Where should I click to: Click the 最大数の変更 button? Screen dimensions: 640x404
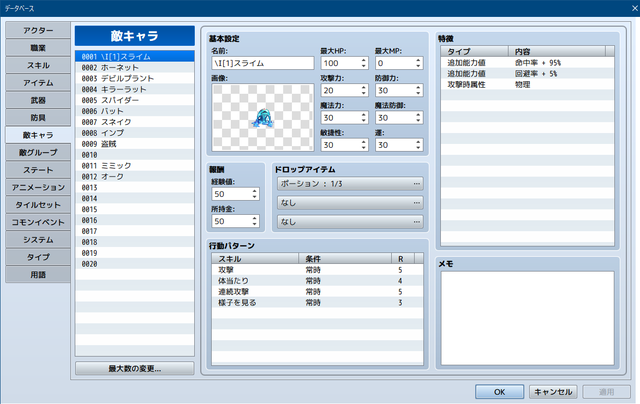(x=135, y=368)
